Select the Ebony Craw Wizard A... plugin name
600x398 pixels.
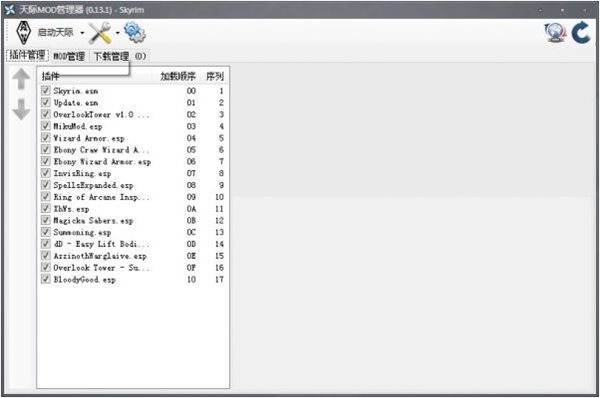click(x=101, y=150)
